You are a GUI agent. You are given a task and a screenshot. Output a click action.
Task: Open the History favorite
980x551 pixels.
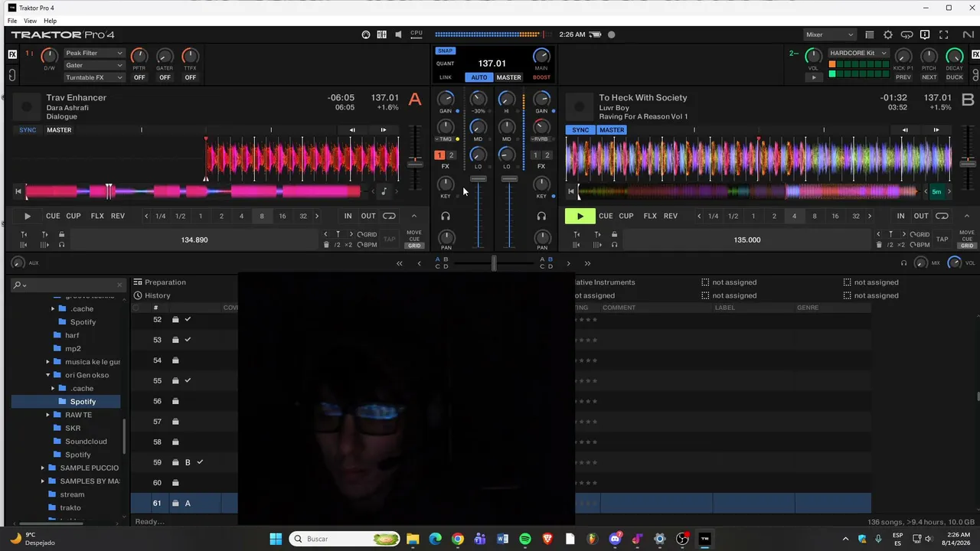152,295
